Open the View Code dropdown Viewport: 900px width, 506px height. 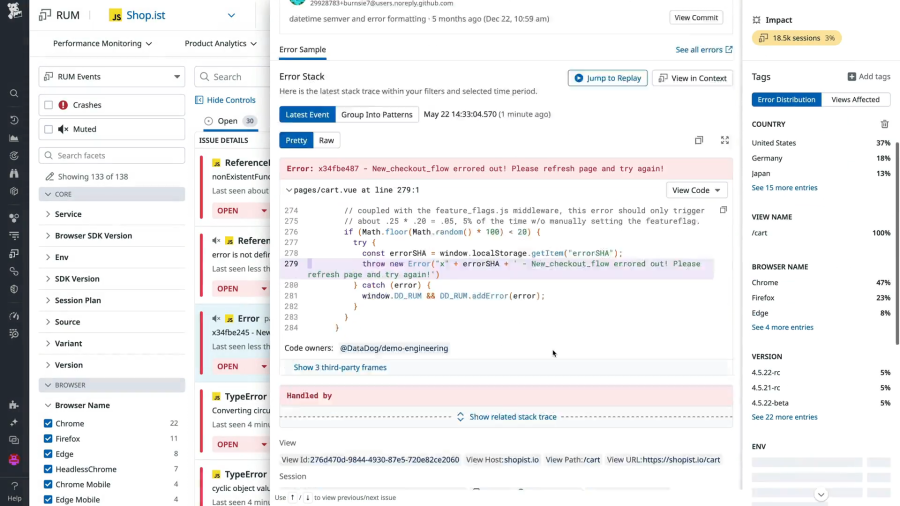[x=696, y=190]
